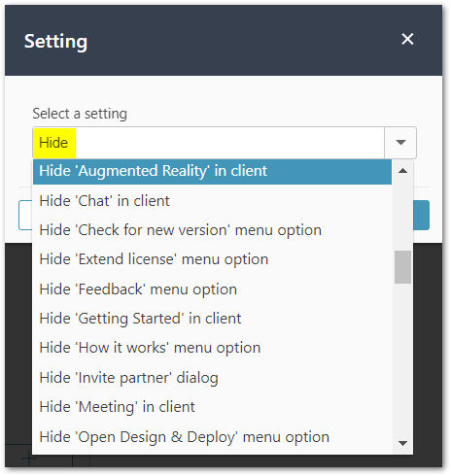Image resolution: width=451 pixels, height=476 pixels.
Task: Pick Hide 'How it works' menu option
Action: (212, 348)
